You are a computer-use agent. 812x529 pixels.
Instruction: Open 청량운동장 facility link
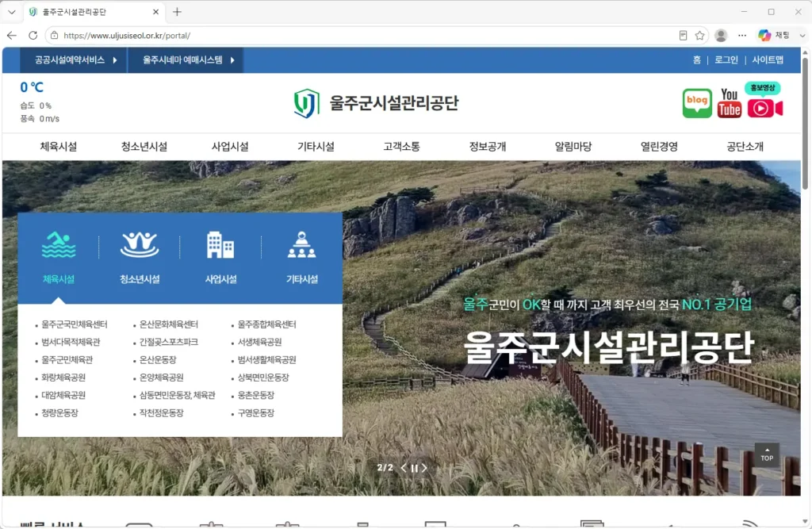[x=59, y=413]
